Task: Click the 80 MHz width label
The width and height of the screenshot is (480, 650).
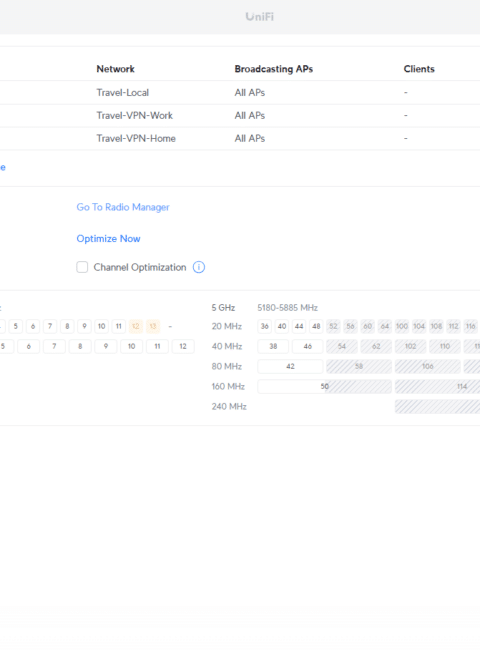Action: (x=227, y=366)
